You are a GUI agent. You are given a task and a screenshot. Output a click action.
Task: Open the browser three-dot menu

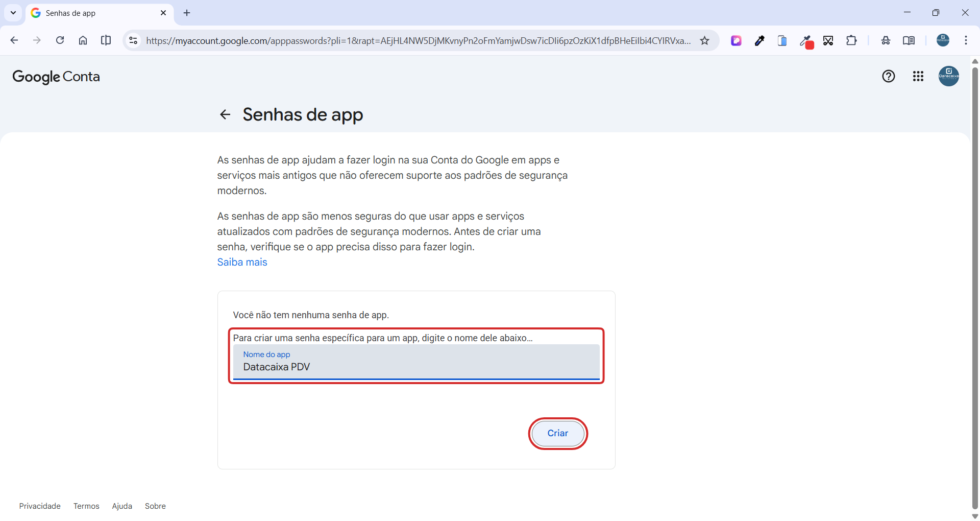tap(966, 41)
